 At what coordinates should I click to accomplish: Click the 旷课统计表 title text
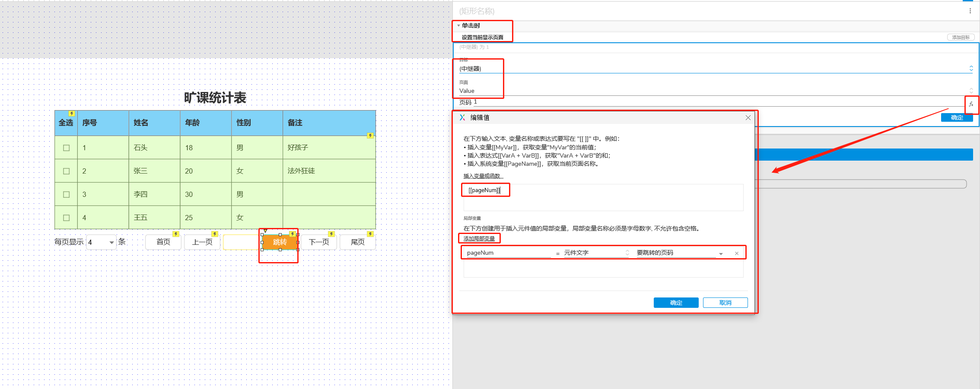(x=215, y=98)
